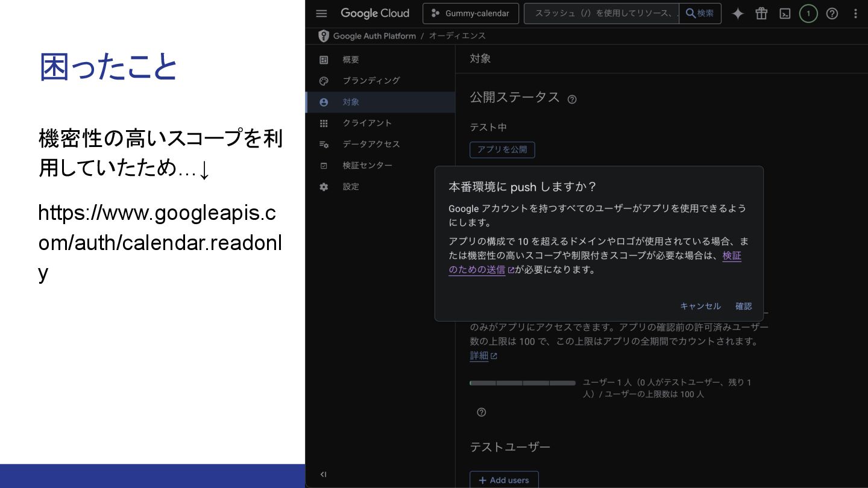Activate the Cloud Shell terminal icon
868x488 pixels.
(x=785, y=13)
